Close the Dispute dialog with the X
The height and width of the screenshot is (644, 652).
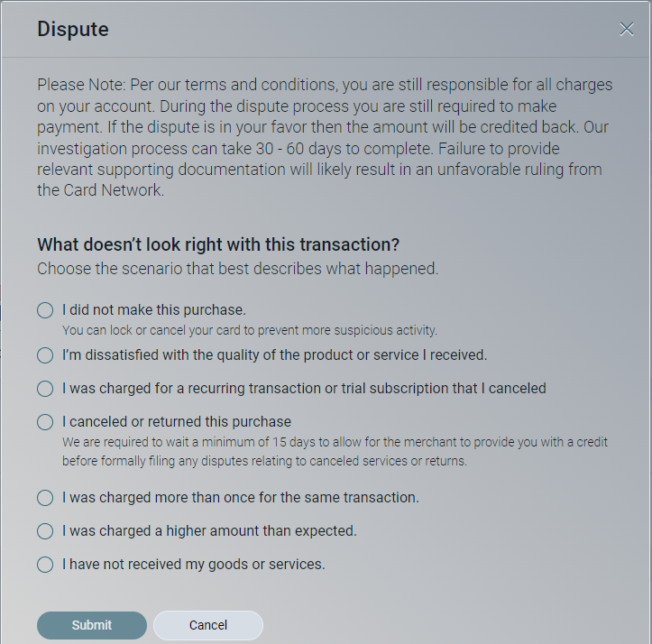click(627, 29)
